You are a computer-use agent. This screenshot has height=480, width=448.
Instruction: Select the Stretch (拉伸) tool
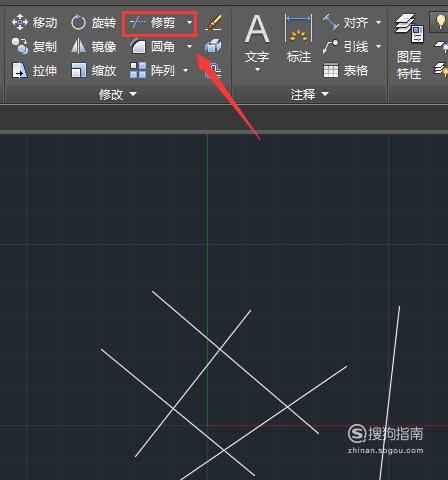[x=34, y=71]
